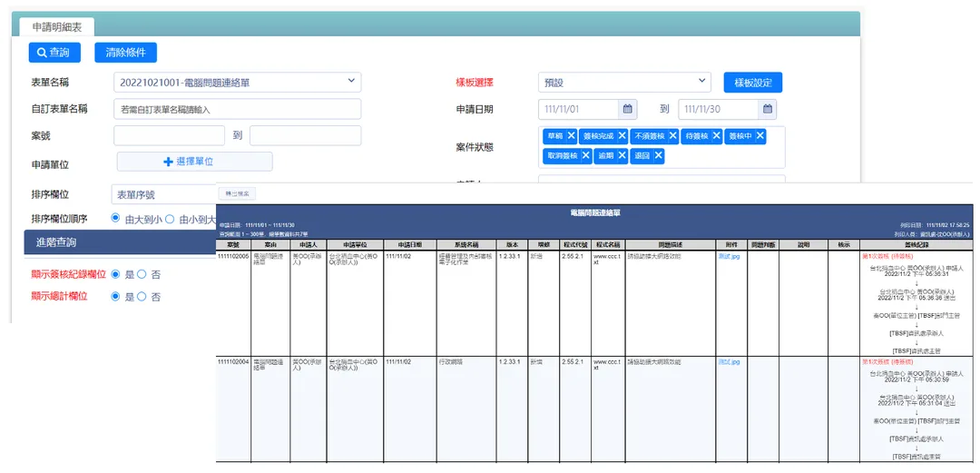Remove the 草稿 status tag
980x473 pixels.
pos(572,136)
